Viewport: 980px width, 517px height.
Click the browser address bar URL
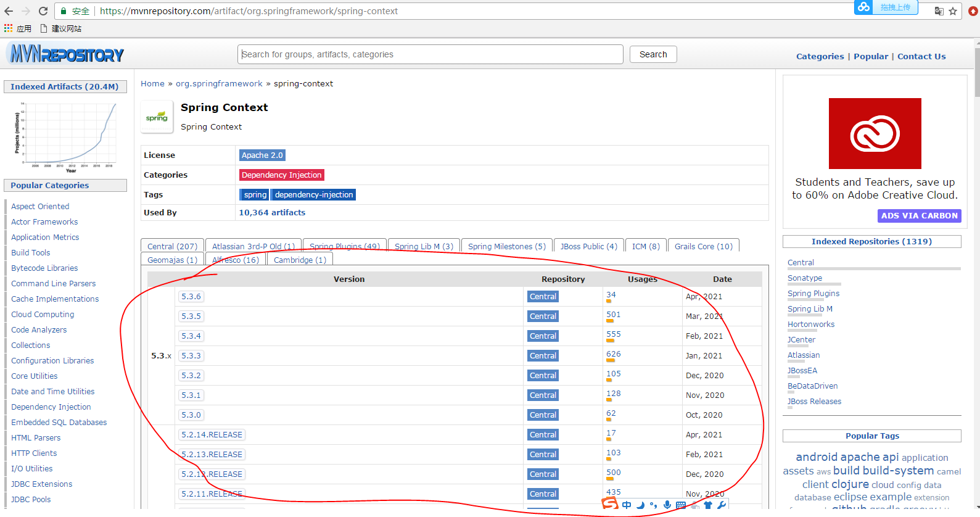(x=249, y=11)
